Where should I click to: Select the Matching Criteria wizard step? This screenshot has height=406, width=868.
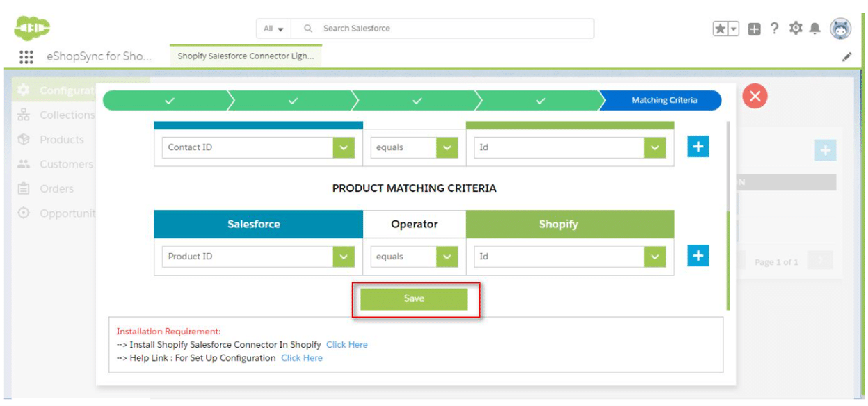(664, 101)
